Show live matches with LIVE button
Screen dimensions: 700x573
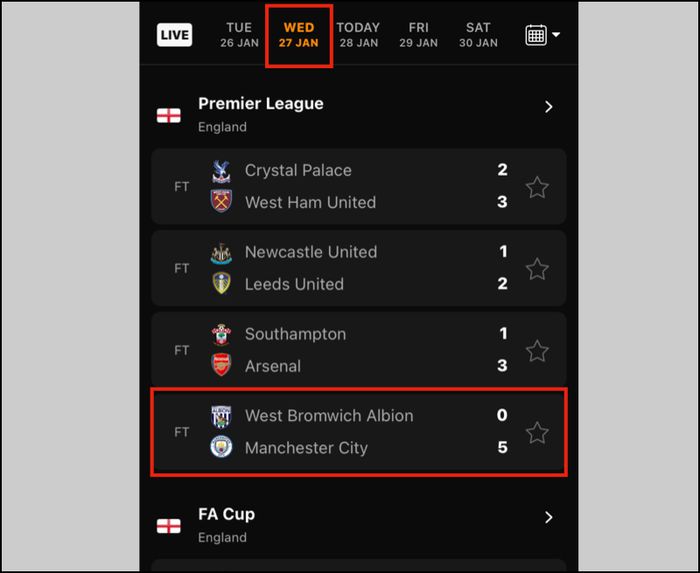click(x=175, y=35)
